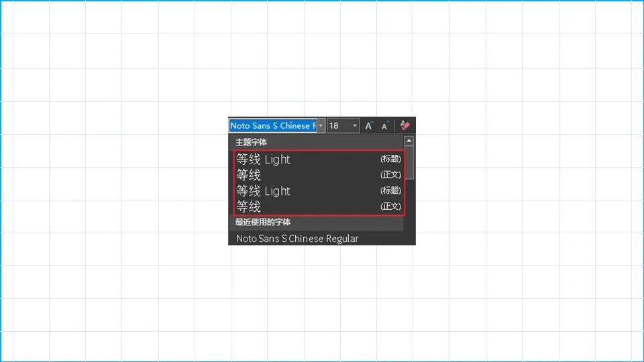Click the Increase Font Size icon
This screenshot has width=644, height=362.
pyautogui.click(x=369, y=125)
